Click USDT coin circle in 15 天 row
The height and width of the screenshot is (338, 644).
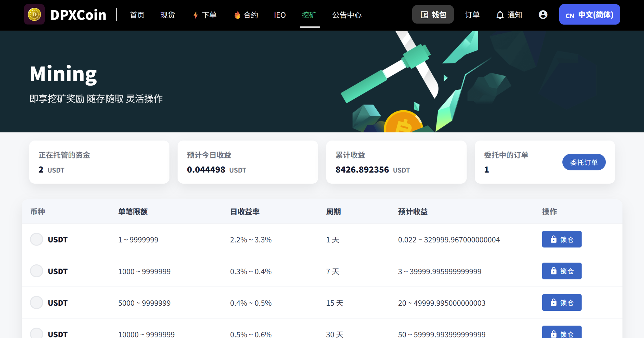[x=36, y=302]
